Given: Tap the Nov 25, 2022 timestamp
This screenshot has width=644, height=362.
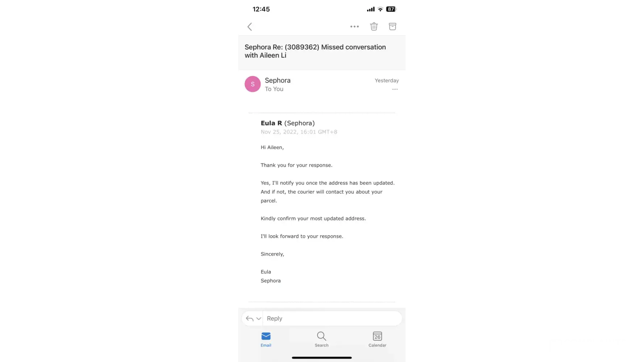Looking at the screenshot, I should (299, 132).
